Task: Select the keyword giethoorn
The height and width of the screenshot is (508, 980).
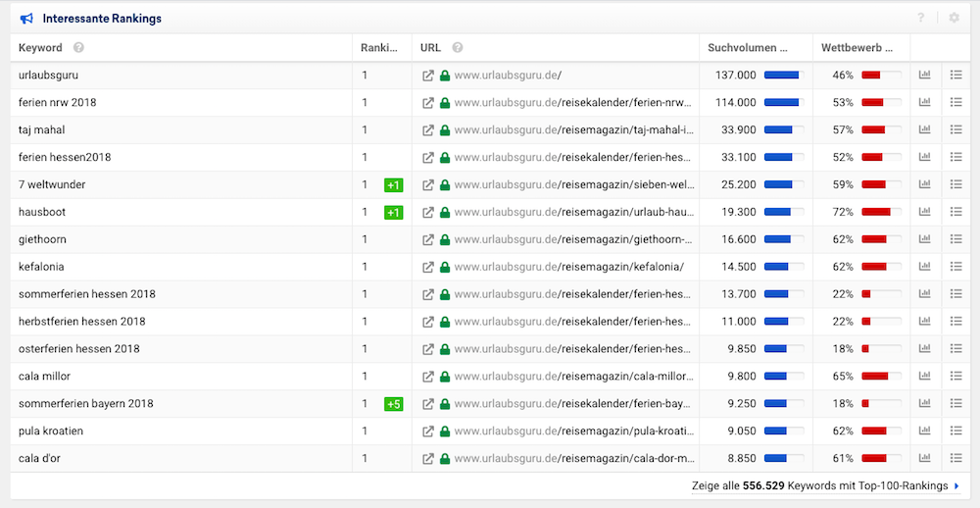Action: coord(42,239)
